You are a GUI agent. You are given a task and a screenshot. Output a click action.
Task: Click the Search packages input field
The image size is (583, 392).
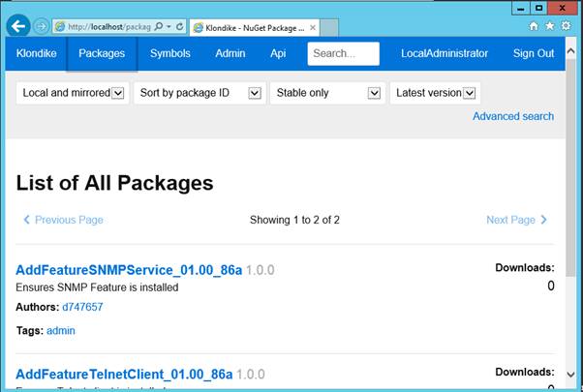(x=343, y=53)
